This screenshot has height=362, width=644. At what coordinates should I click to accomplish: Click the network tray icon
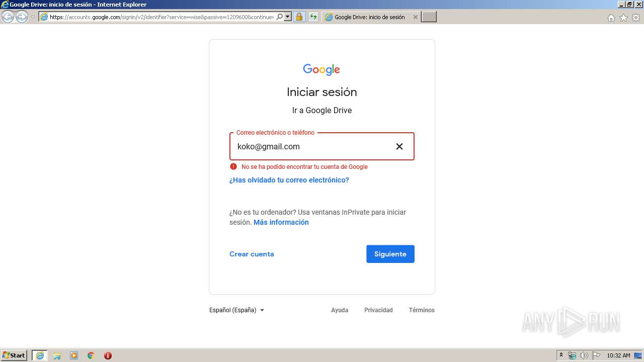tap(572, 355)
